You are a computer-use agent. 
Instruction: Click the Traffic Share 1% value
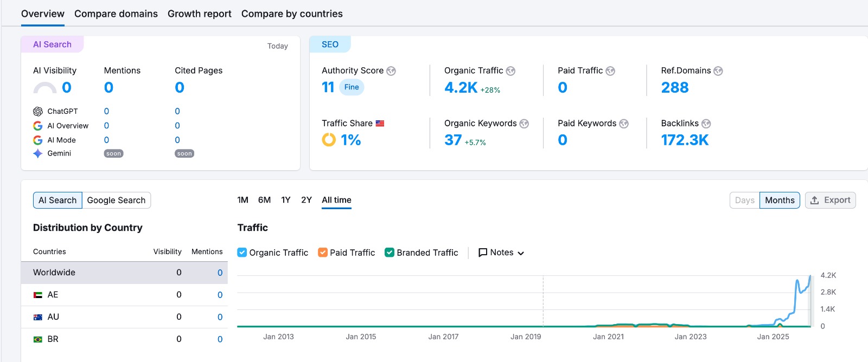pyautogui.click(x=351, y=140)
